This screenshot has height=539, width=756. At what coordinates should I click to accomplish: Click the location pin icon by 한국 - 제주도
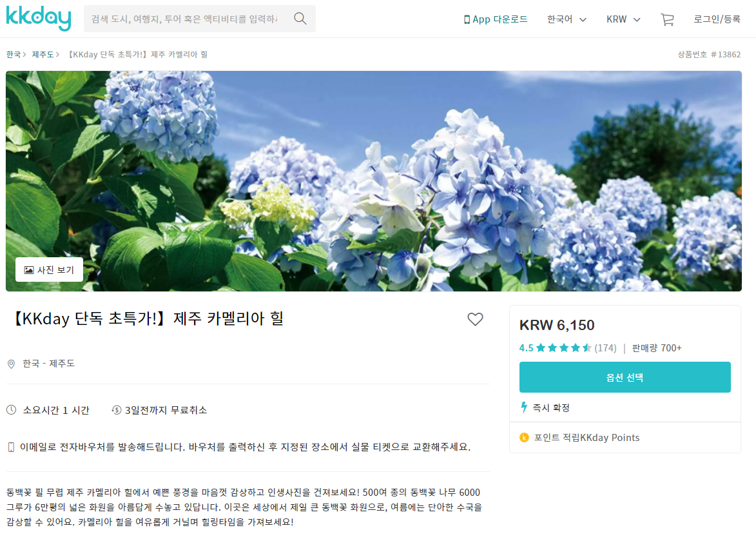pyautogui.click(x=11, y=364)
